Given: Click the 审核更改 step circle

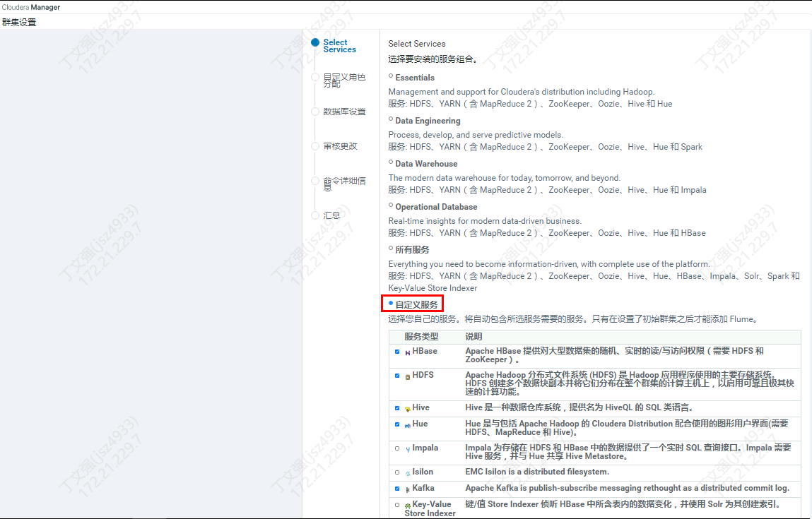Looking at the screenshot, I should (315, 146).
